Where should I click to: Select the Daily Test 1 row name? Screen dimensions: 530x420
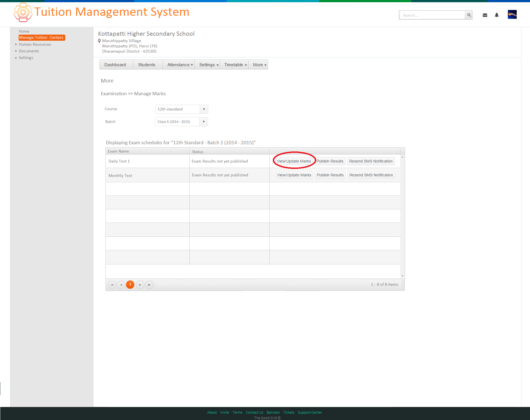point(119,161)
